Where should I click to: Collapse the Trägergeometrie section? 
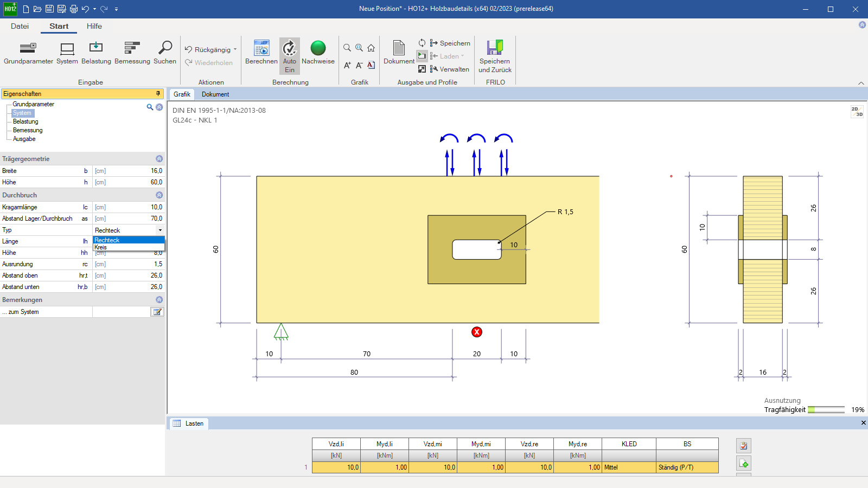159,159
